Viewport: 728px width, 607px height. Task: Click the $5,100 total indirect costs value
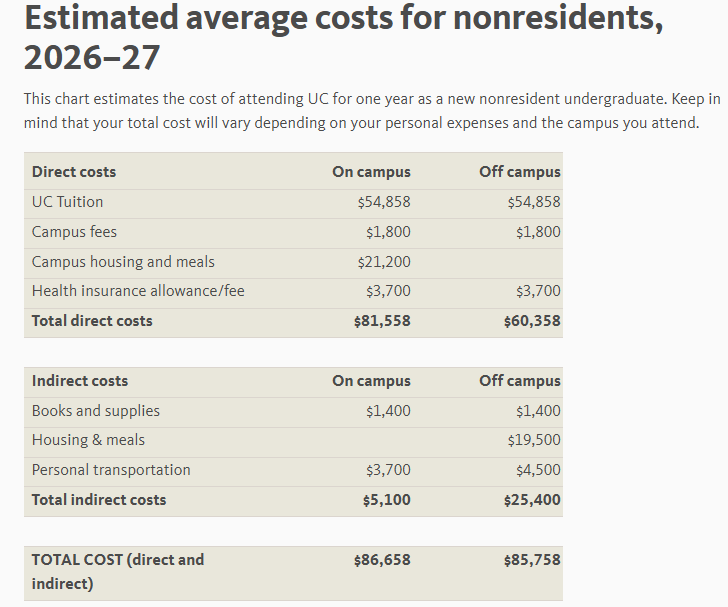(386, 500)
